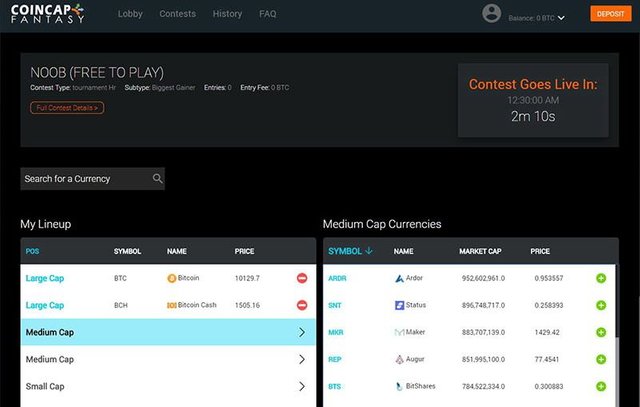
Task: Go to the Lobby menu
Action: [130, 14]
